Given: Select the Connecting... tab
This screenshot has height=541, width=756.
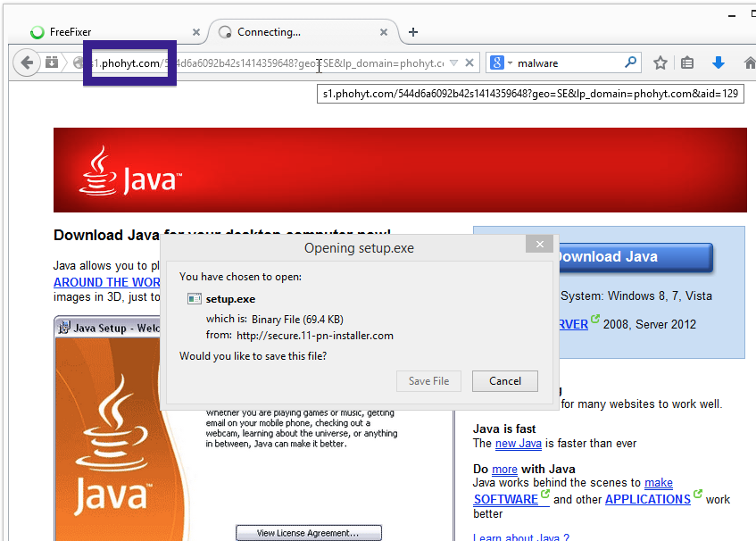Looking at the screenshot, I should click(303, 32).
